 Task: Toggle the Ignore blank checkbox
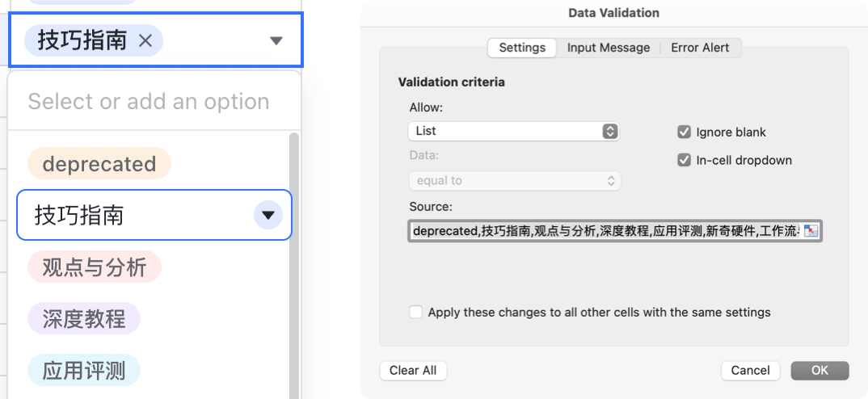tap(684, 132)
